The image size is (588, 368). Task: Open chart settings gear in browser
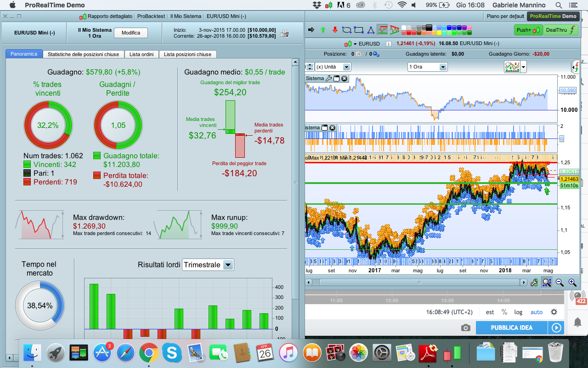(x=554, y=312)
